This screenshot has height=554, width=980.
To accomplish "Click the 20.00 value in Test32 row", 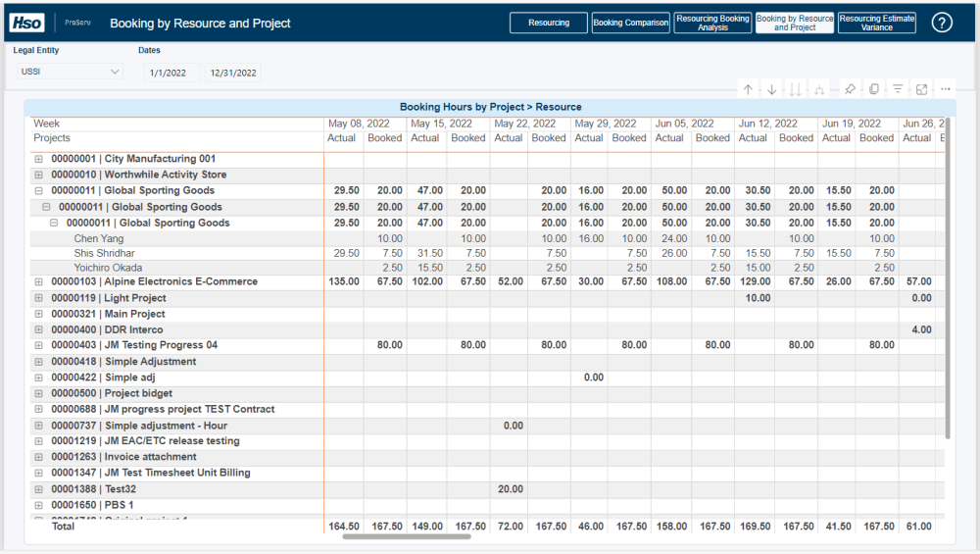I will (x=511, y=489).
